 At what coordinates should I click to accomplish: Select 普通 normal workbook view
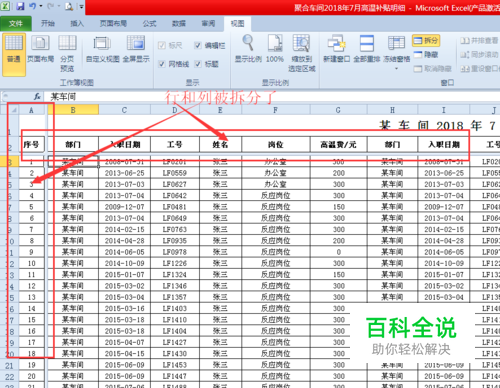14,54
